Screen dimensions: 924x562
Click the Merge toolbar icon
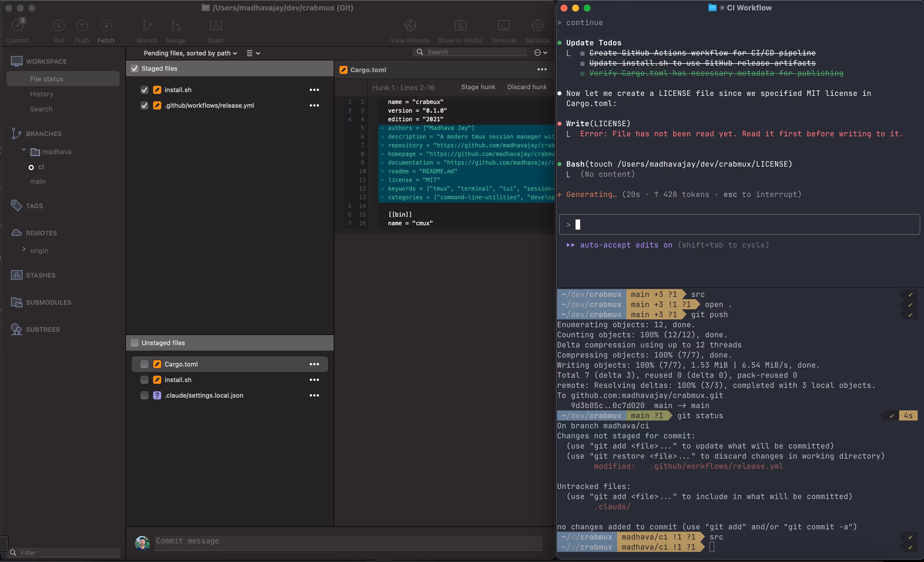(x=175, y=25)
